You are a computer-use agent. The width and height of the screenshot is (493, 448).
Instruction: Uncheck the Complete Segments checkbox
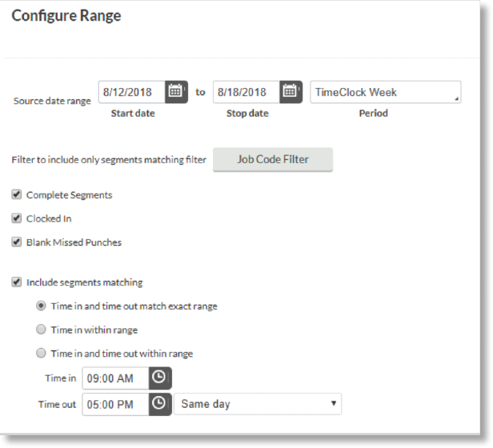pos(16,194)
